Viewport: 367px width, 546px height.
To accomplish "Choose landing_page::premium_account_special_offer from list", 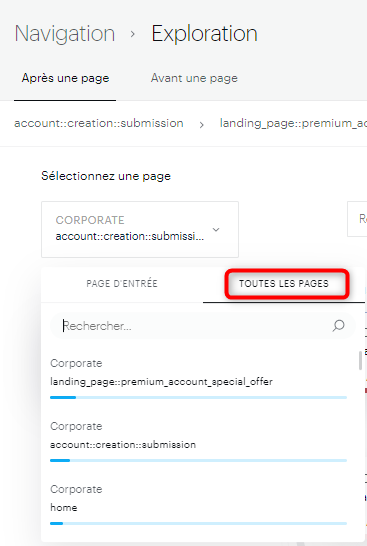I will [x=198, y=377].
